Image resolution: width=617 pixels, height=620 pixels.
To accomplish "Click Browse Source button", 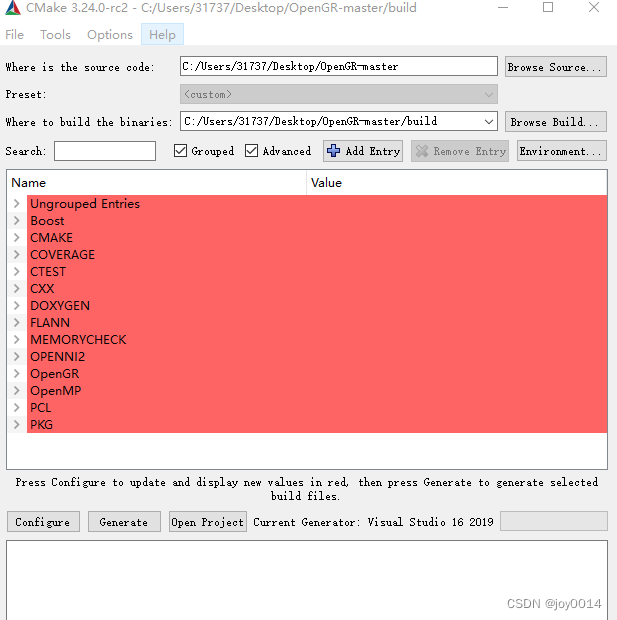I will pyautogui.click(x=555, y=67).
